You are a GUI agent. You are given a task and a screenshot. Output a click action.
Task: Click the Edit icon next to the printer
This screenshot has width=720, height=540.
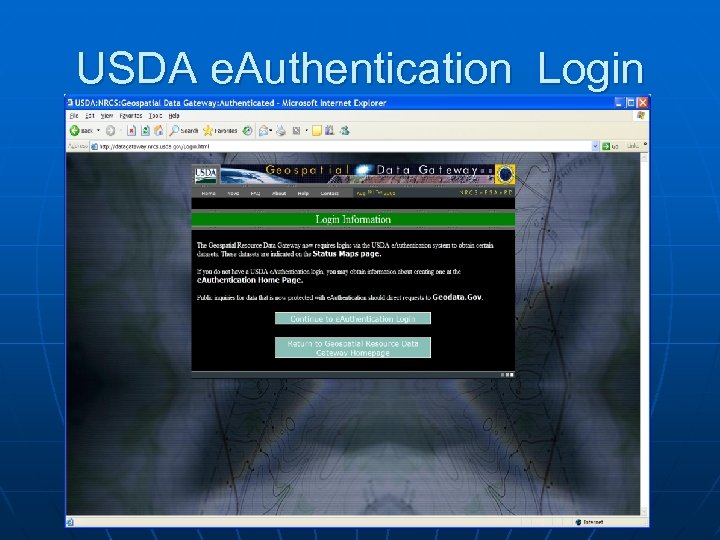click(297, 131)
